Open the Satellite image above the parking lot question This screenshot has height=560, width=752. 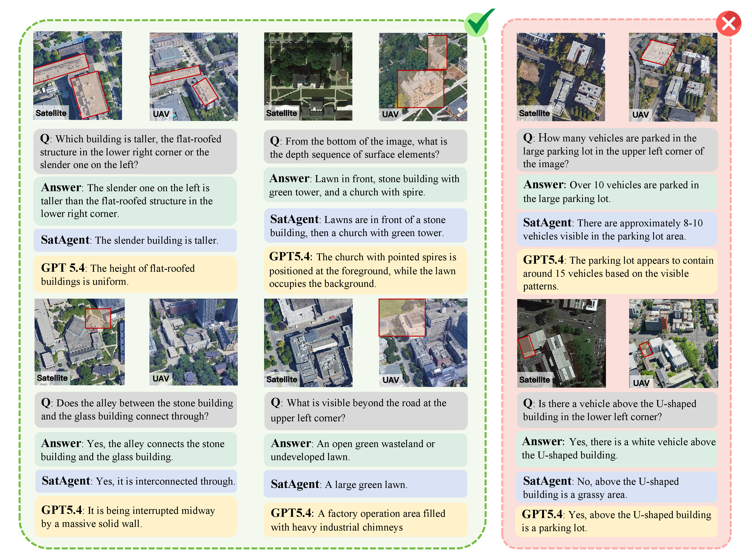(x=561, y=77)
